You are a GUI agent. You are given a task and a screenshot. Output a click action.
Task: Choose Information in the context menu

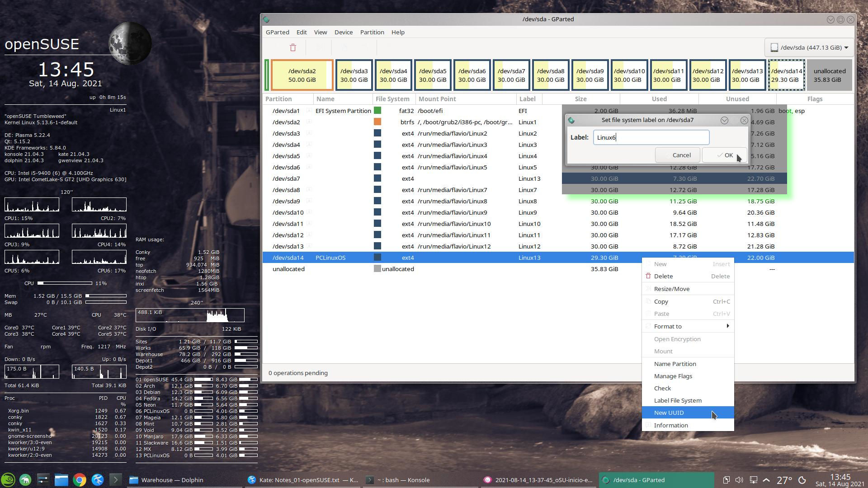[688, 425]
